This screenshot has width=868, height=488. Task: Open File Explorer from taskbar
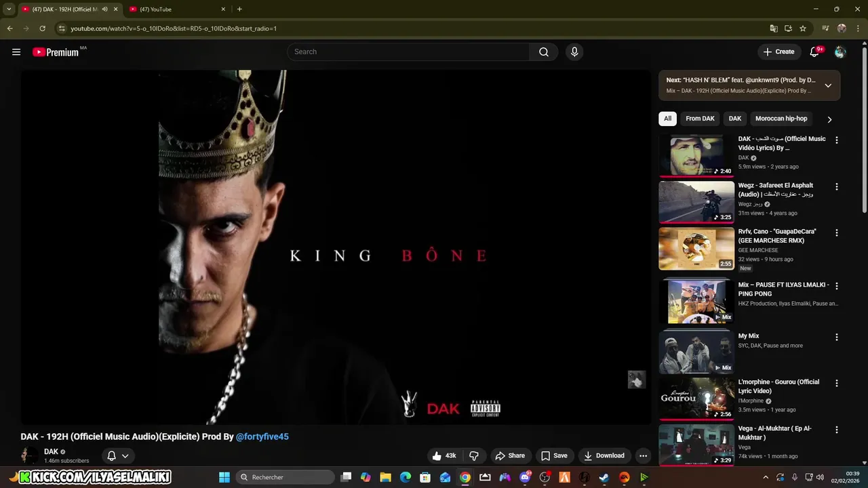point(385,477)
